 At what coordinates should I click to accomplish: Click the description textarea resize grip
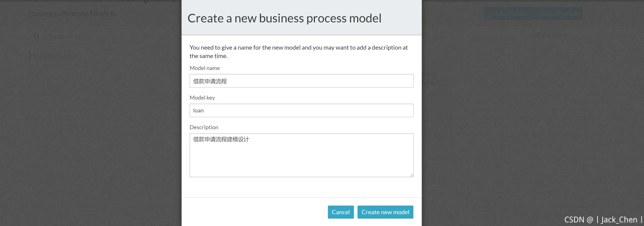[411, 175]
